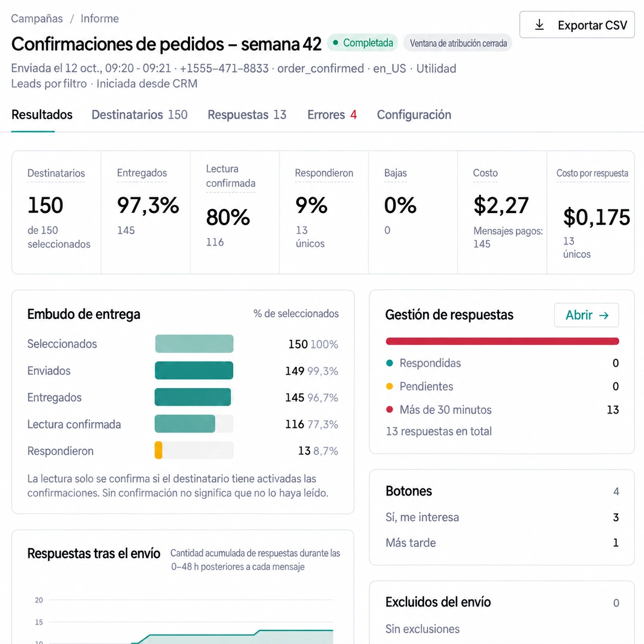Open the Resultados tab
The width and height of the screenshot is (644, 644).
click(x=42, y=115)
